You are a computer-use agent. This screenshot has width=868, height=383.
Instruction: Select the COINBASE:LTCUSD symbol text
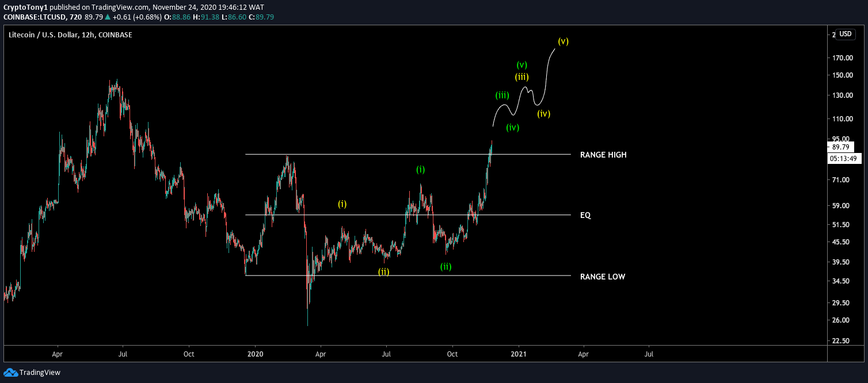[36, 17]
